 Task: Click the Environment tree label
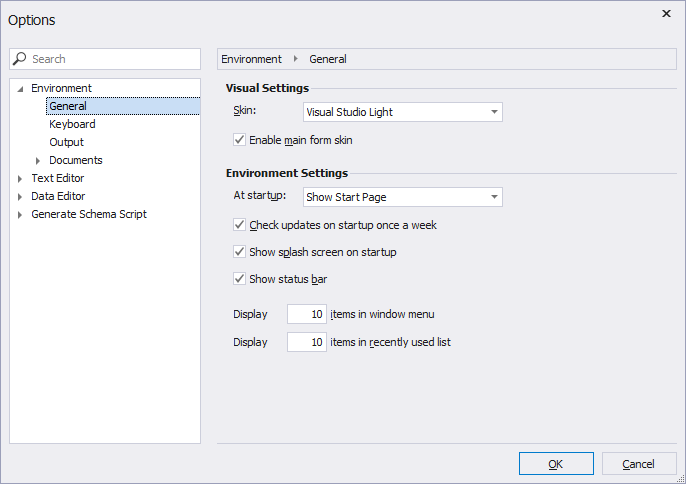[62, 89]
